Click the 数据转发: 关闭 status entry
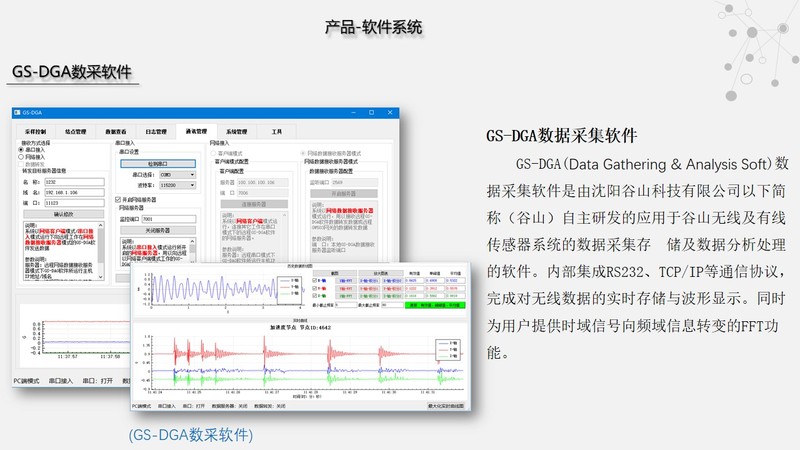Screen dimensions: 800x450 coord(270,406)
